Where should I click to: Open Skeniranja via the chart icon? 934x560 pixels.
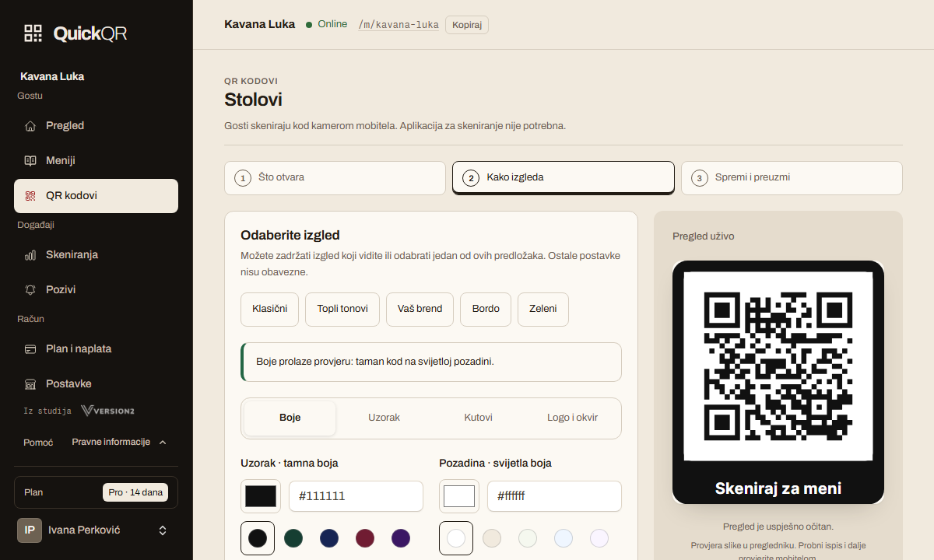coord(30,254)
